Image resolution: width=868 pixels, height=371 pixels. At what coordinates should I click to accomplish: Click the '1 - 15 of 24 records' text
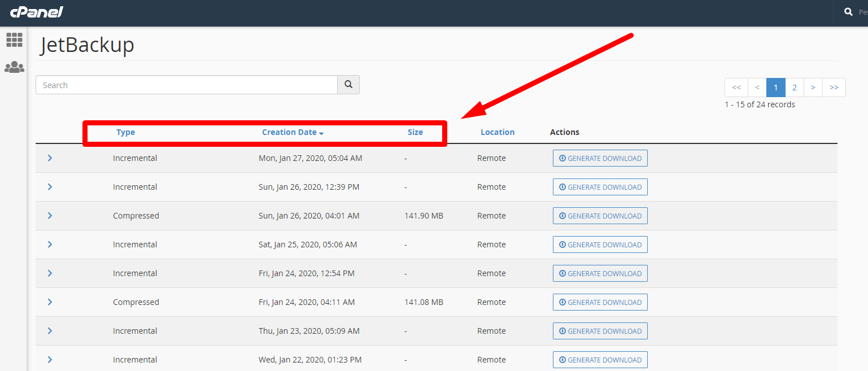[760, 104]
